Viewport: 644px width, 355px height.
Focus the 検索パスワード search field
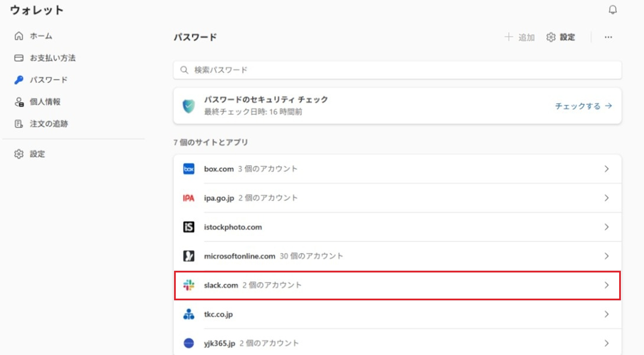[x=397, y=70]
